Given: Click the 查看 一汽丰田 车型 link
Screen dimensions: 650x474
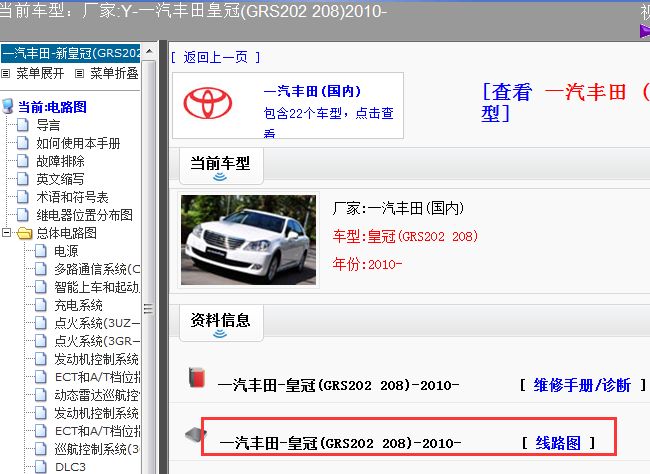Looking at the screenshot, I should pyautogui.click(x=565, y=103).
